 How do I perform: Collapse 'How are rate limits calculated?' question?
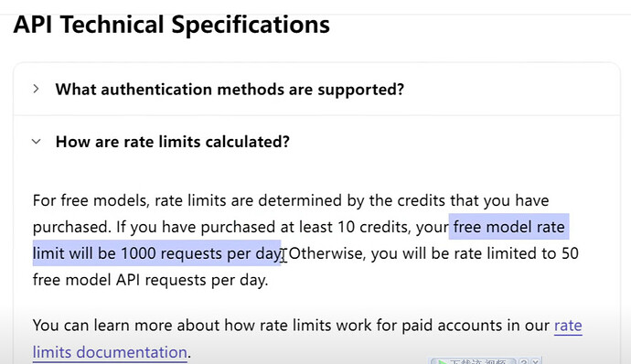click(172, 142)
